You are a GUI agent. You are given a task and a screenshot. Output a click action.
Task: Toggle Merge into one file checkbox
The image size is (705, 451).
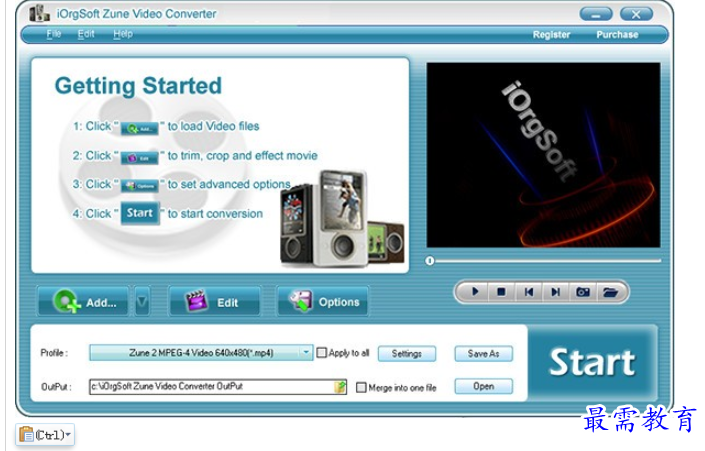tap(361, 387)
